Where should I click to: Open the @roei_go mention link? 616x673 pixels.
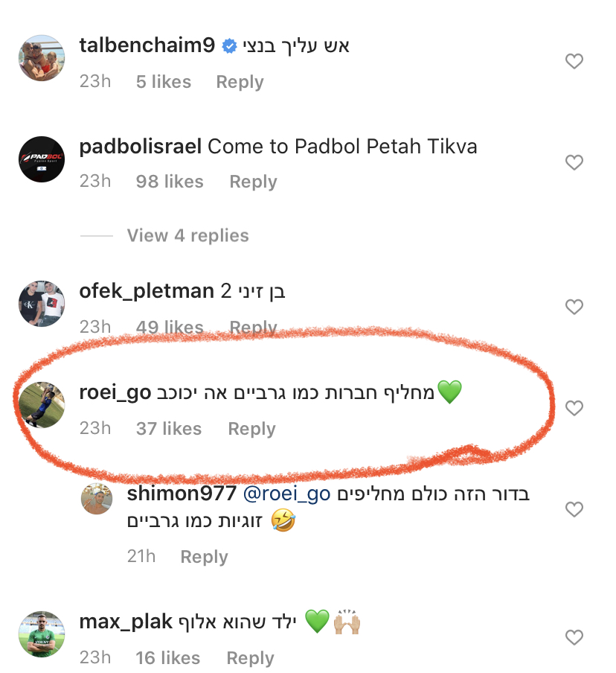tap(288, 494)
